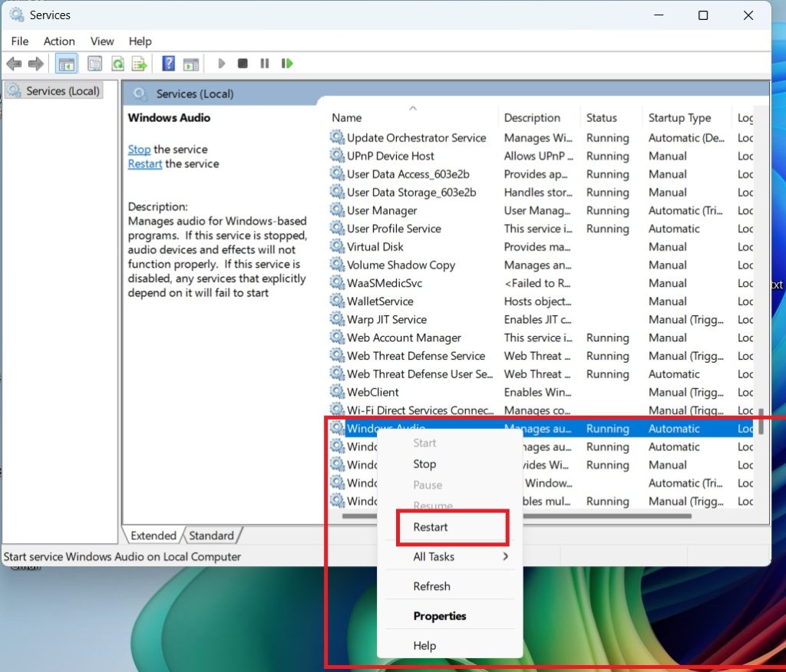The height and width of the screenshot is (672, 786).
Task: Sort by the Status column header
Action: pyautogui.click(x=611, y=118)
